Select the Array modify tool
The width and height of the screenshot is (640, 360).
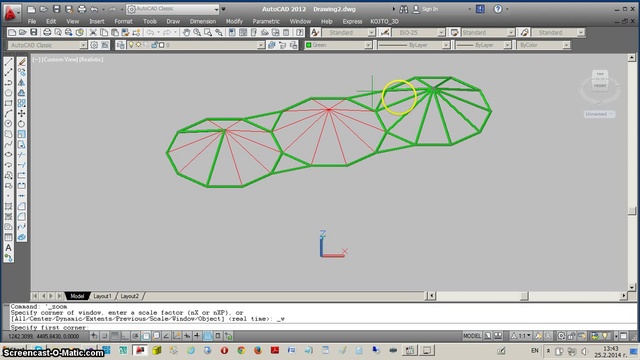tap(22, 103)
